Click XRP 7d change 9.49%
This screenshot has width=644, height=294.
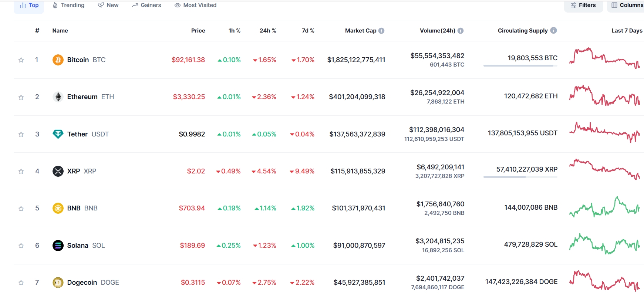point(302,171)
